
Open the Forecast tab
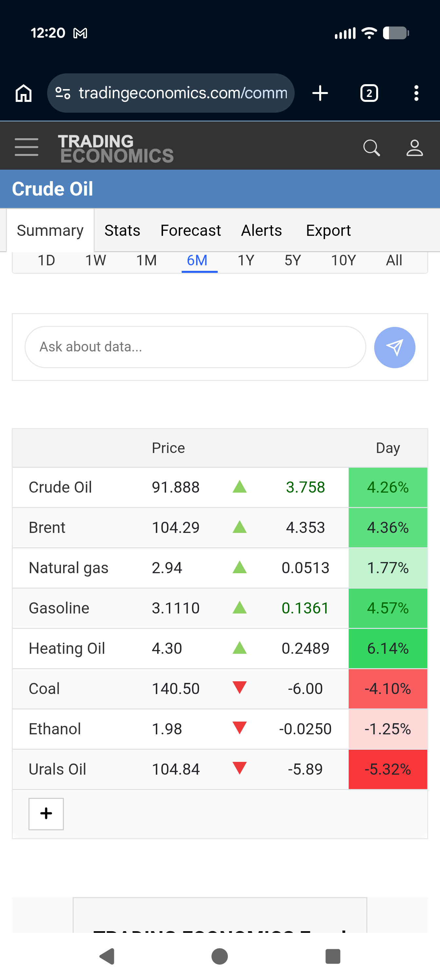191,231
